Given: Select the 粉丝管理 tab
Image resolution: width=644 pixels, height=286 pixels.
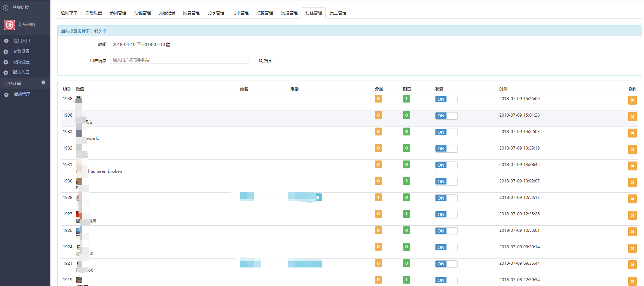Looking at the screenshot, I should 314,13.
